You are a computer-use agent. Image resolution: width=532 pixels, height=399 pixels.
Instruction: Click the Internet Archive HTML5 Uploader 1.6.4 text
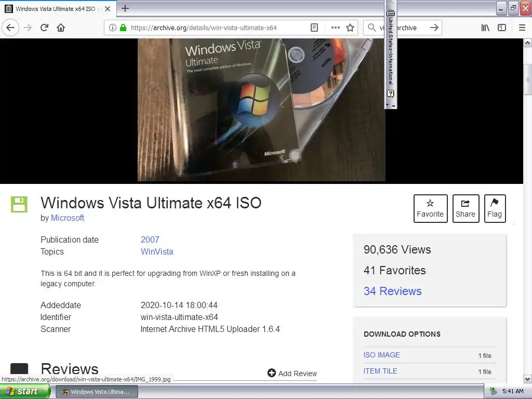pos(210,329)
